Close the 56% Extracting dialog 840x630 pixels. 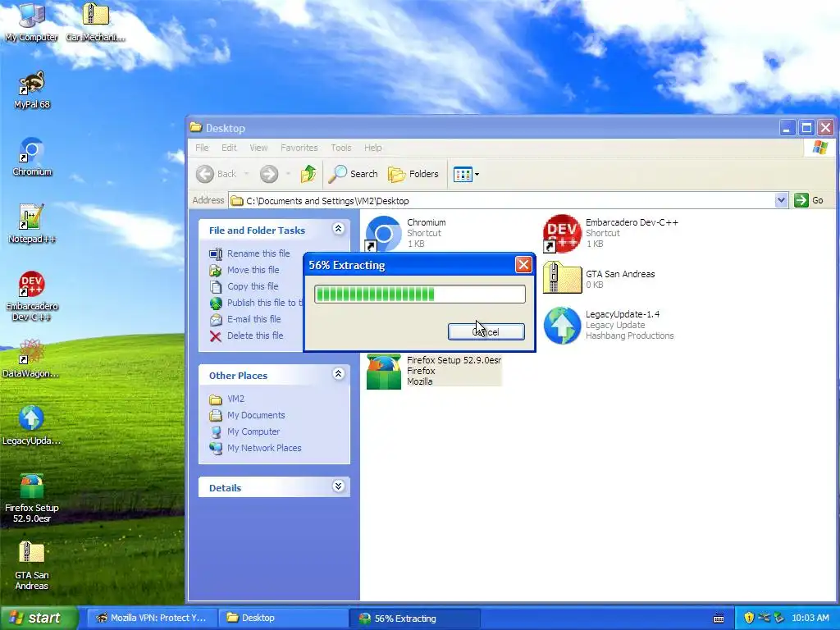[523, 265]
